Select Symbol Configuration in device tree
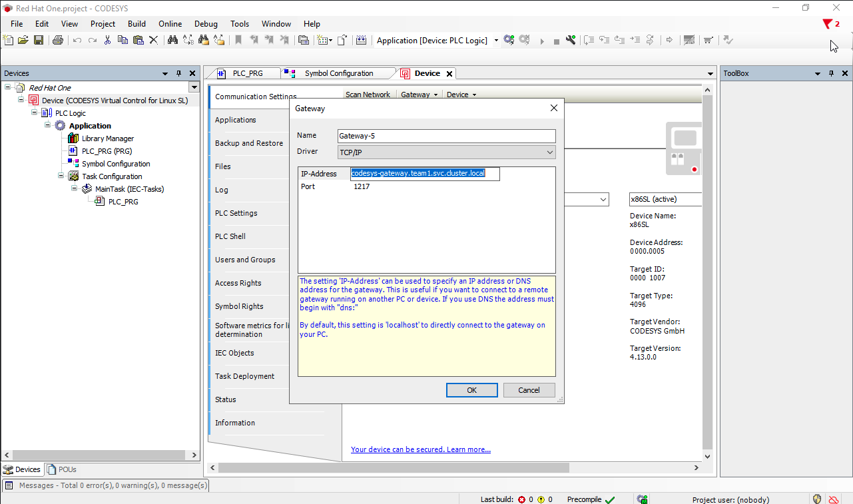Viewport: 853px width, 504px height. [116, 164]
